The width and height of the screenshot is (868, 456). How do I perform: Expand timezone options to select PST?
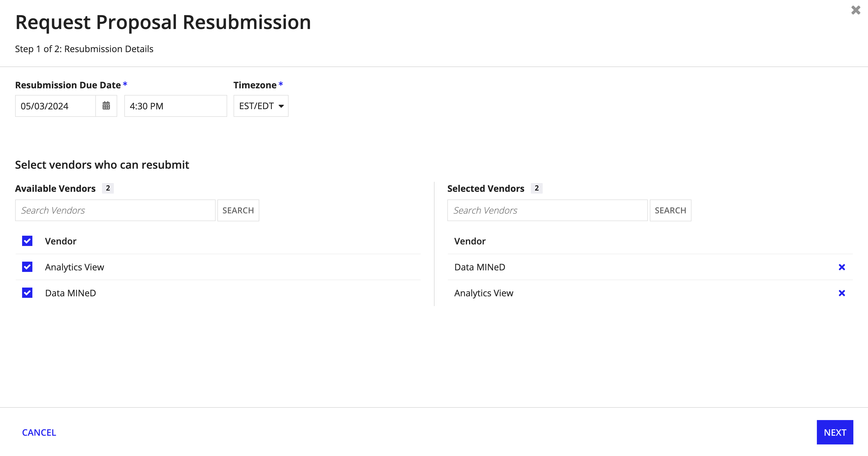[x=261, y=106]
